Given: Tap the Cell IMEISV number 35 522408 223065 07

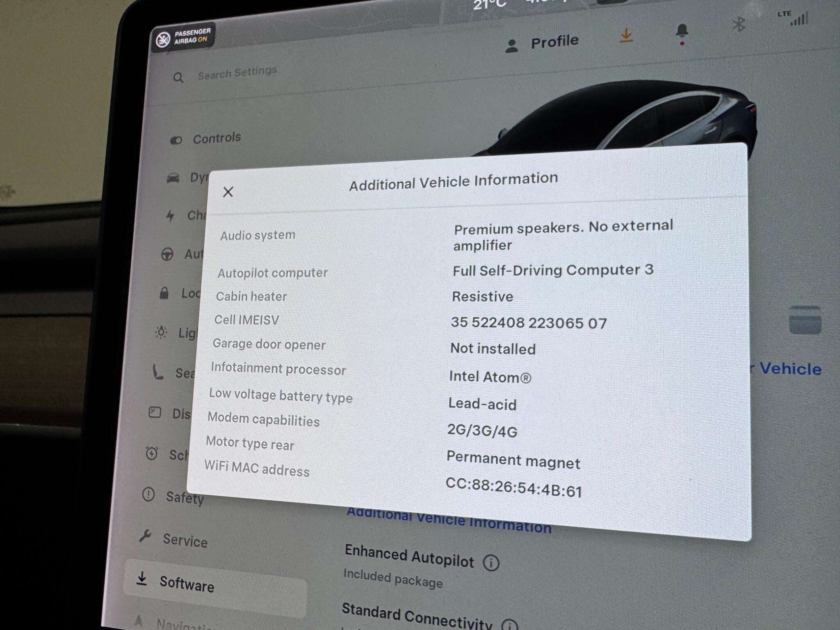Looking at the screenshot, I should (x=528, y=323).
